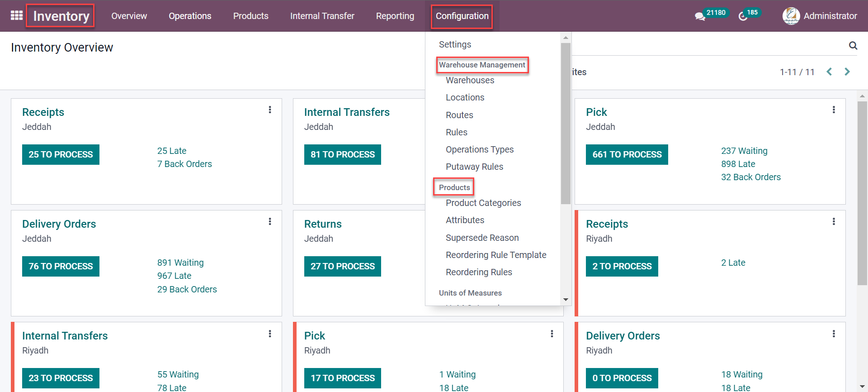Open the Delivery Orders Jeddah card title
This screenshot has height=392, width=868.
(x=59, y=224)
